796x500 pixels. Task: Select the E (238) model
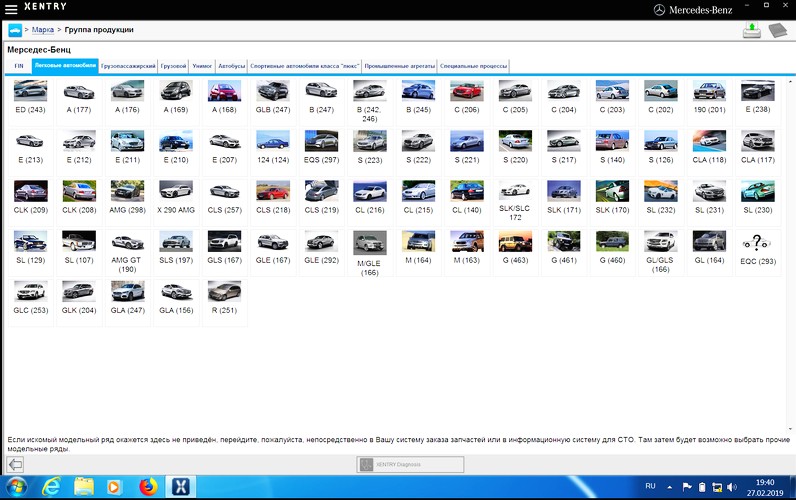point(758,100)
